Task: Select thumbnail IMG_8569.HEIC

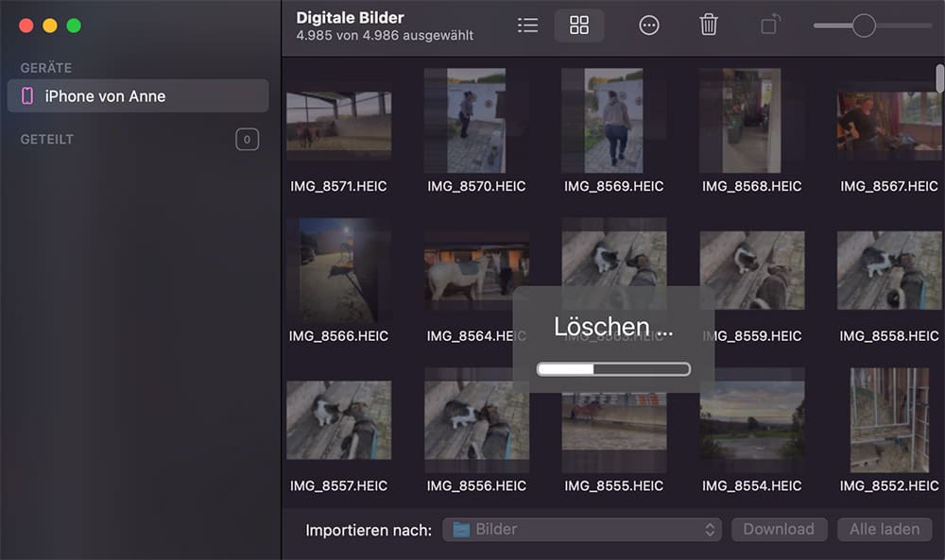Action: point(613,120)
